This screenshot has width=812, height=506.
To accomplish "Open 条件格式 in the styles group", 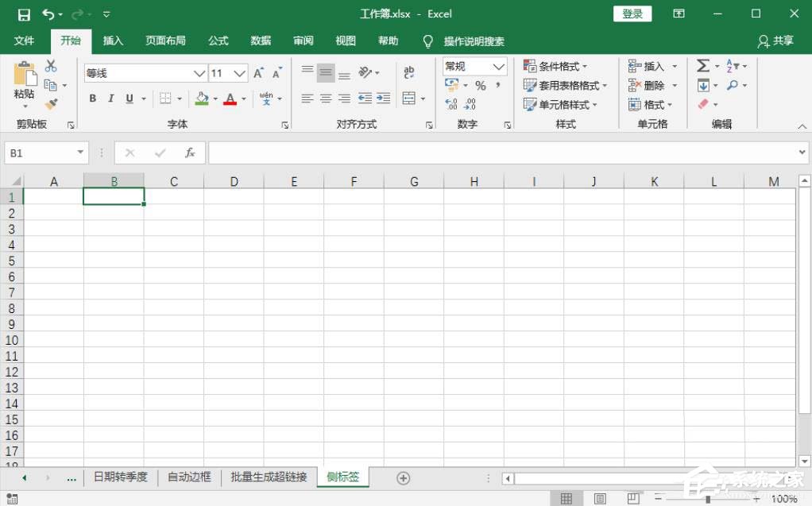I will pos(558,66).
